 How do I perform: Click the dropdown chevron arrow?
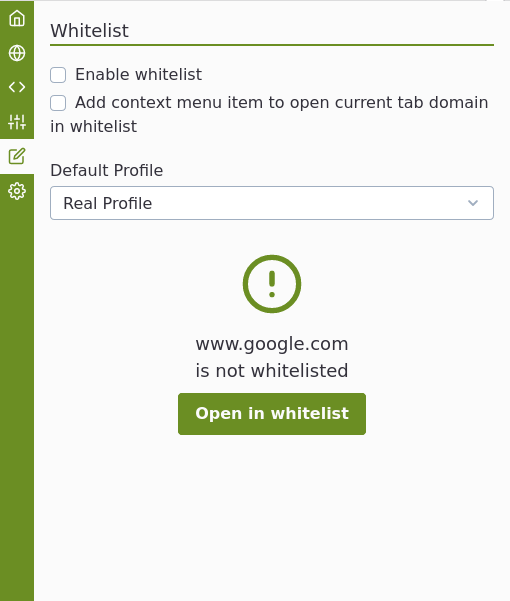coord(473,203)
